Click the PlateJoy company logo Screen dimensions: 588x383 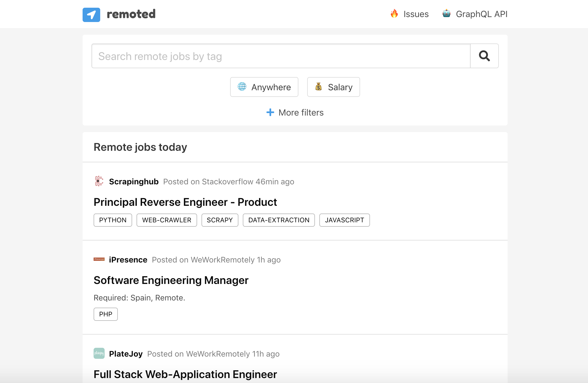99,354
